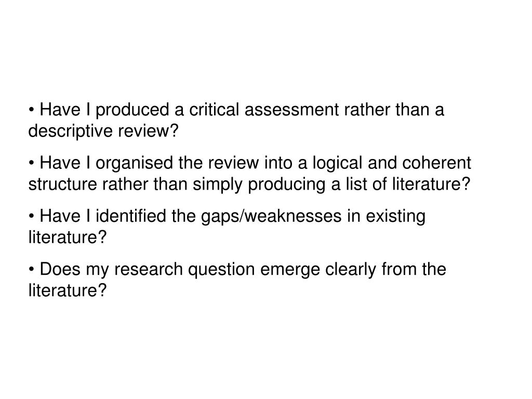Click the word 'clearly' in fourth bullet
Viewport: 532px width, 399px height.
click(x=351, y=270)
